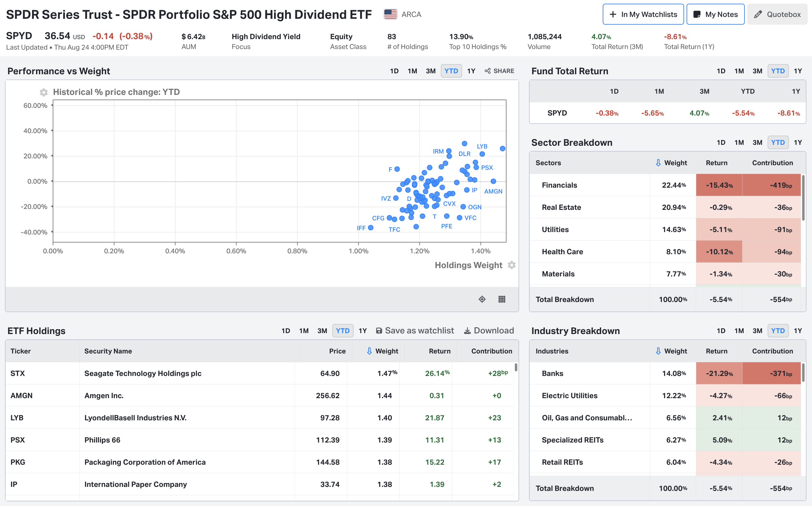Sort Sector Breakdown by Return header
812x506 pixels.
coord(717,163)
